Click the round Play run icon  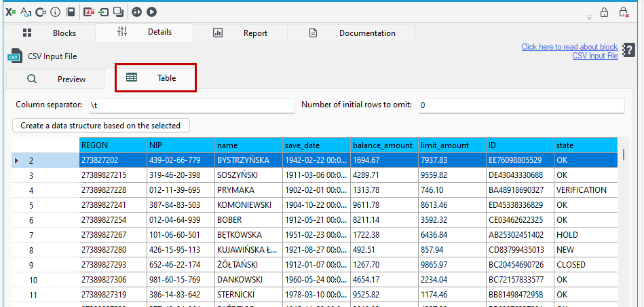coord(151,12)
